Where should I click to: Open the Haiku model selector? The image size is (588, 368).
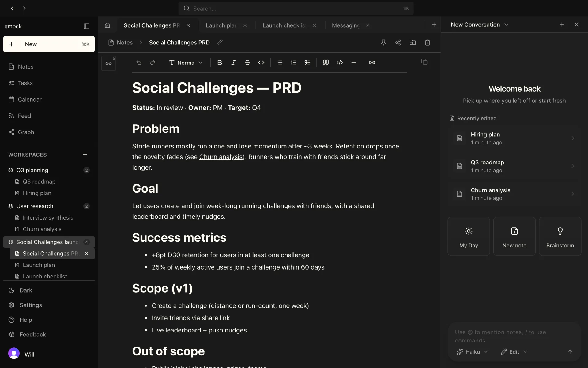coord(472,352)
